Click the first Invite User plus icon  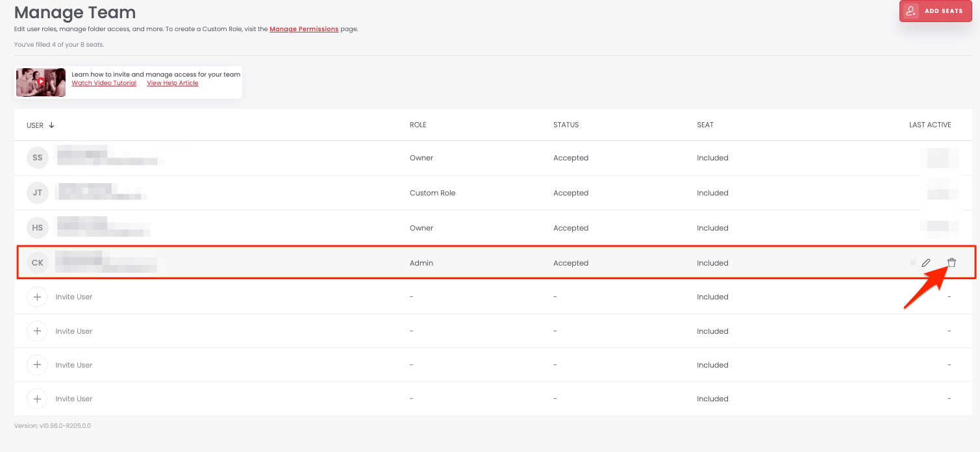(x=37, y=297)
